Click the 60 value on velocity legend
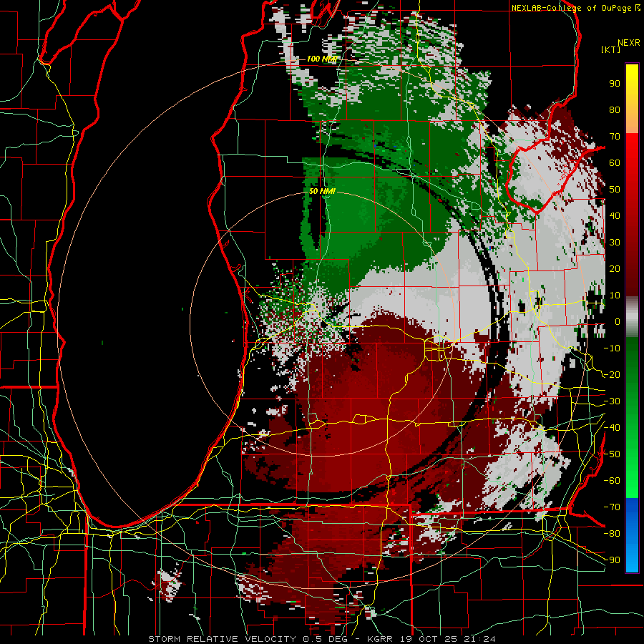The image size is (644, 644). click(615, 162)
